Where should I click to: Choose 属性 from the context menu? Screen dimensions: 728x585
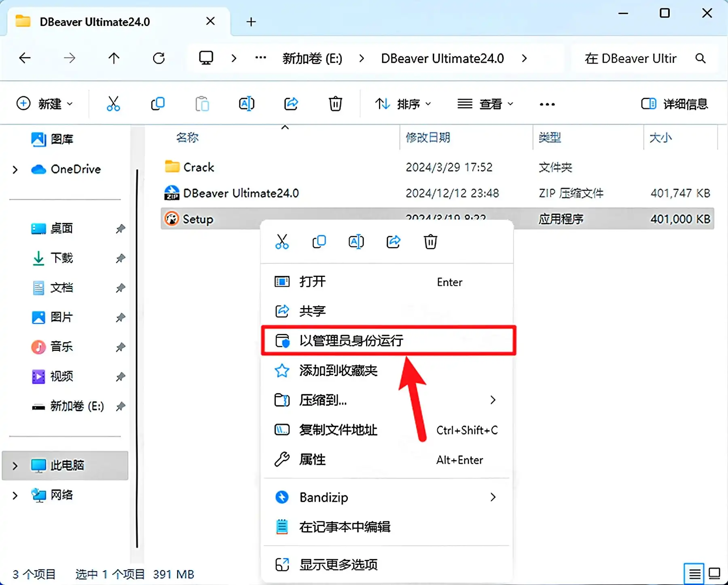tap(387, 460)
